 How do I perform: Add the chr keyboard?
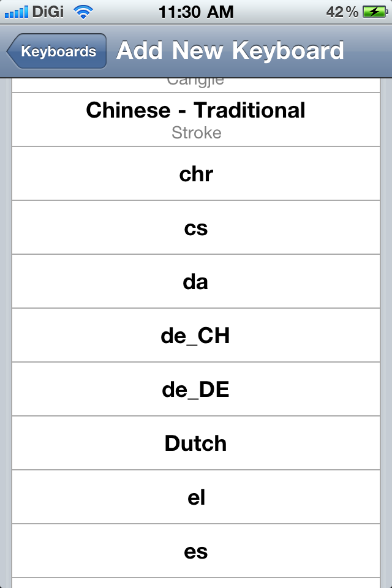pos(196,174)
